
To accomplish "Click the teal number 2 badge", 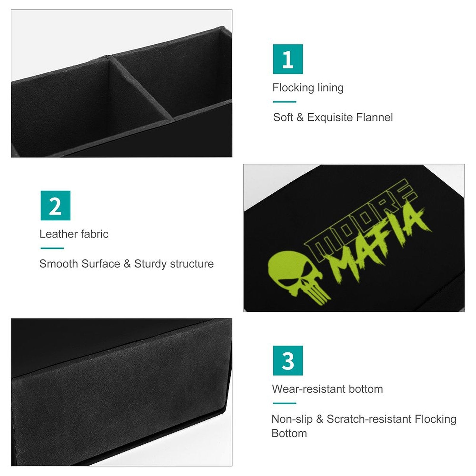I will [x=55, y=206].
